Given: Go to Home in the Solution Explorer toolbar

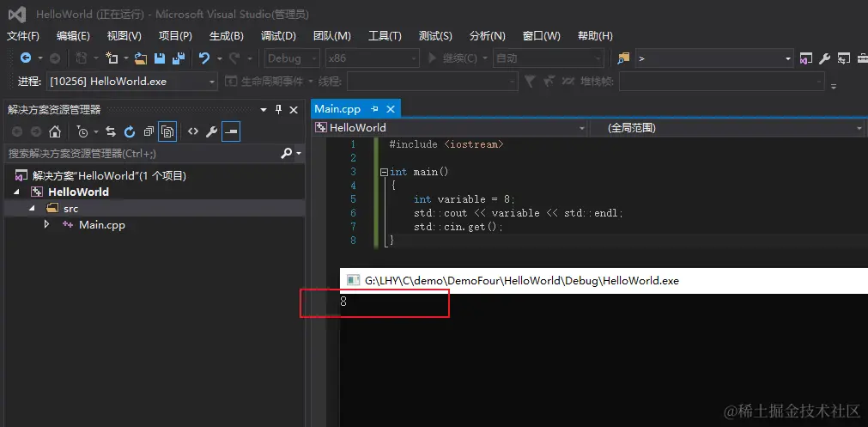Looking at the screenshot, I should tap(55, 131).
